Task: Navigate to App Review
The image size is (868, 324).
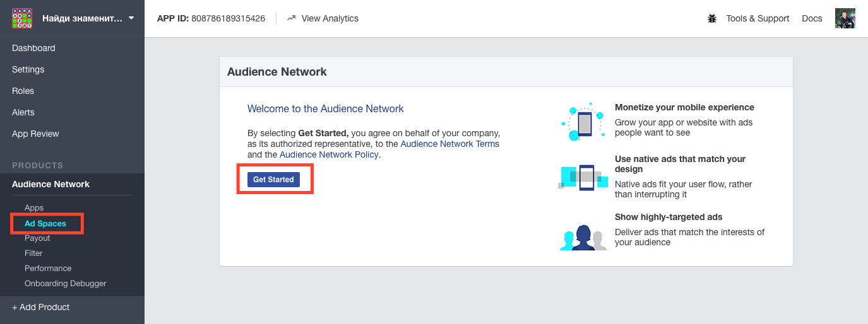Action: [x=35, y=134]
